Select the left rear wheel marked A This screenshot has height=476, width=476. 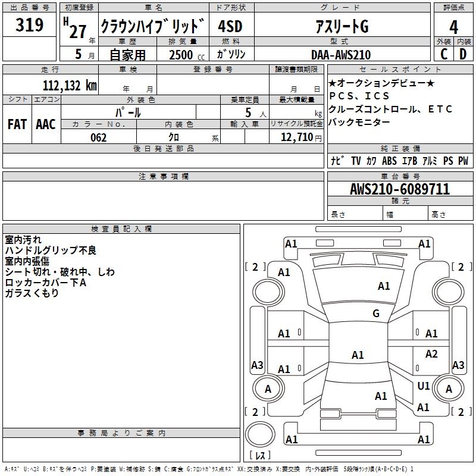[x=268, y=389]
